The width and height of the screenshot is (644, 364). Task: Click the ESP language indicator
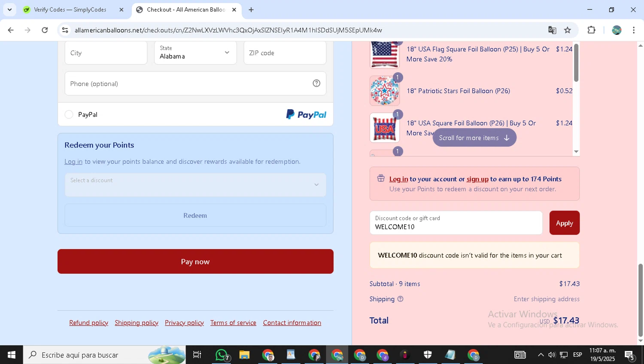pos(577,355)
